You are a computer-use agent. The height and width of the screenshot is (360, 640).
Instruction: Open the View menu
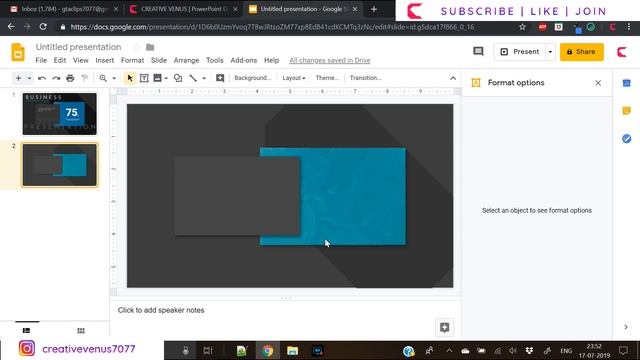(x=81, y=60)
